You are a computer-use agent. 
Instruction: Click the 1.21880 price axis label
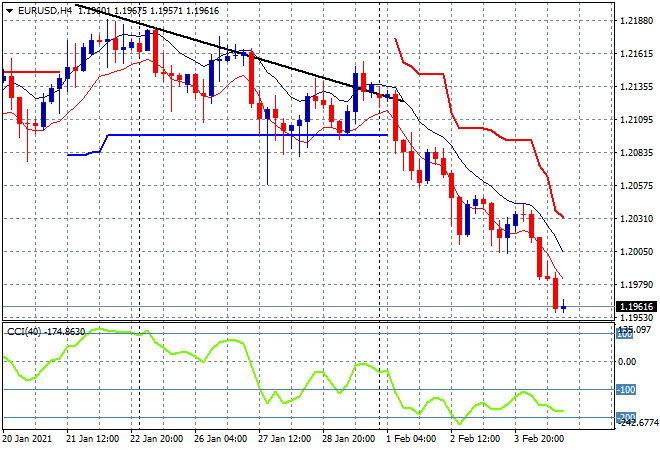click(637, 21)
